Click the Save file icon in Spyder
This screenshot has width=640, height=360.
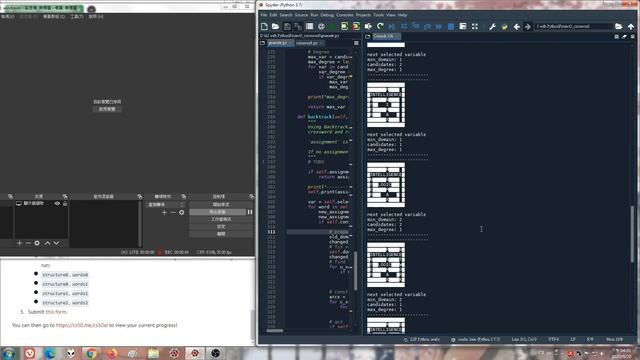[287, 27]
